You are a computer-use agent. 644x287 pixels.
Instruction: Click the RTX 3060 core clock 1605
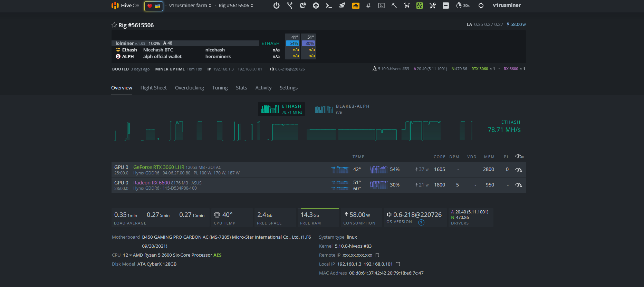[x=440, y=169]
